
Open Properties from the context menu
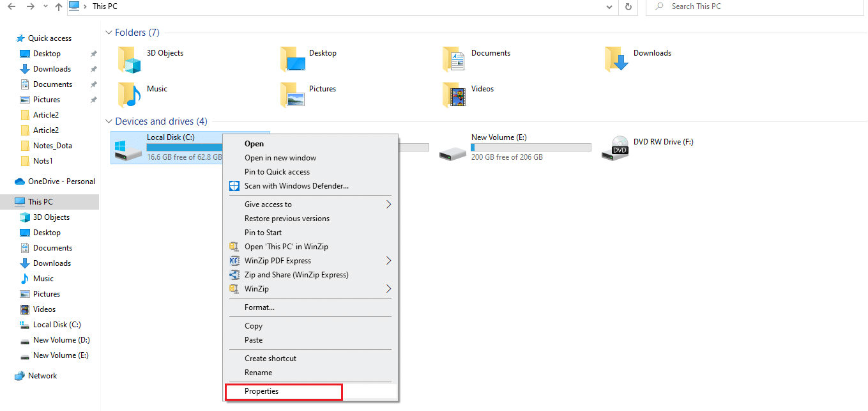tap(310, 391)
